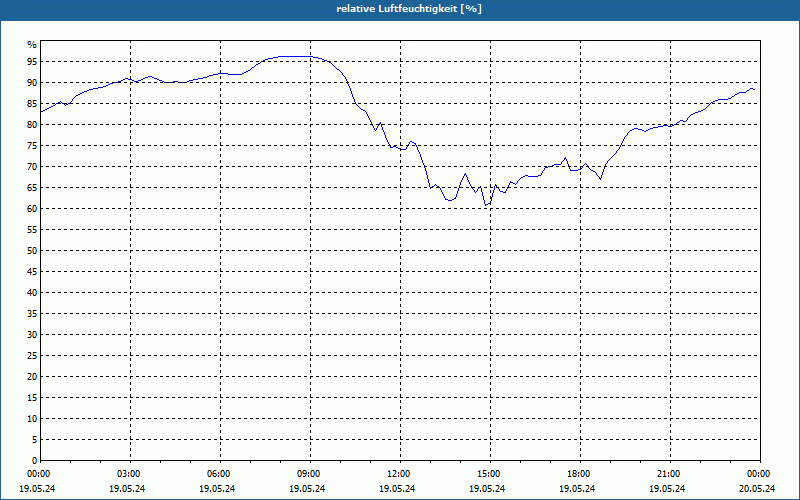Screen dimensions: 800x500
Task: Click the '12:00' time label
Action: [397, 474]
